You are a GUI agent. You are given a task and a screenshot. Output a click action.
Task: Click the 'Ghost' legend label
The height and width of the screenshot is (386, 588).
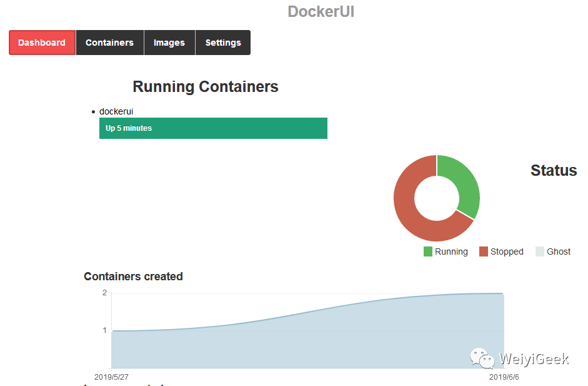(559, 251)
